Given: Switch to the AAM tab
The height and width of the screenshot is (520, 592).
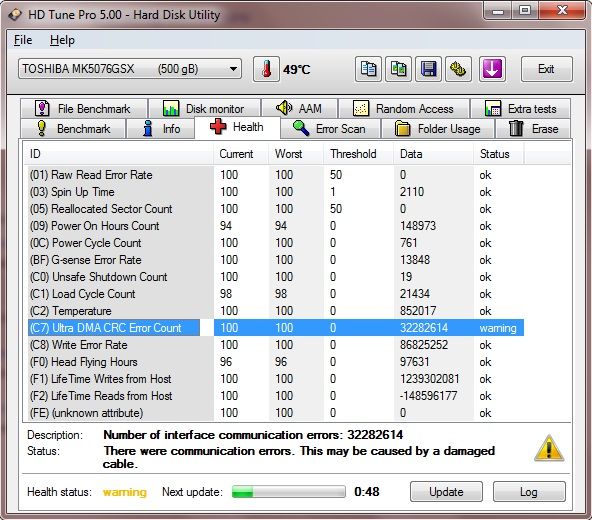Looking at the screenshot, I should [x=299, y=109].
